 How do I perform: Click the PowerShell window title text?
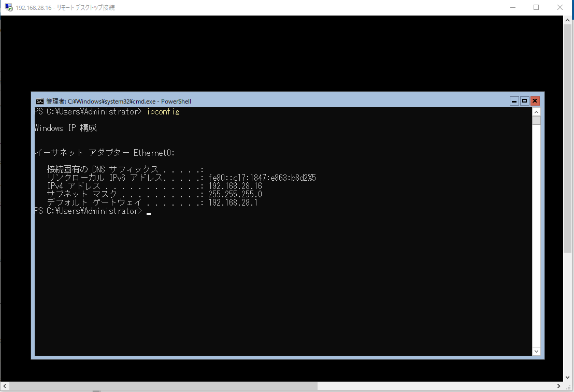click(x=119, y=101)
